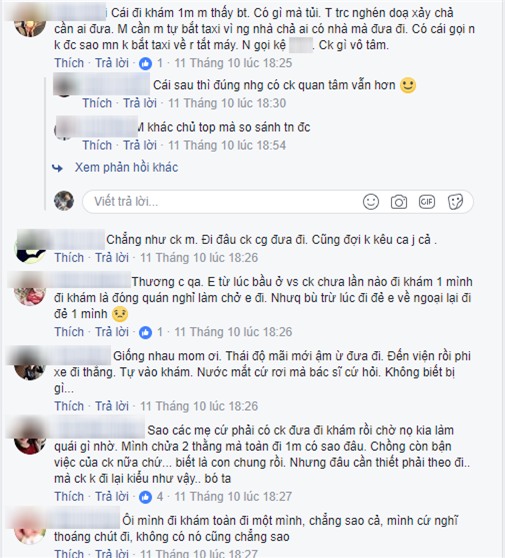Click like reaction icon on 'Thương c qa' comment

click(145, 332)
